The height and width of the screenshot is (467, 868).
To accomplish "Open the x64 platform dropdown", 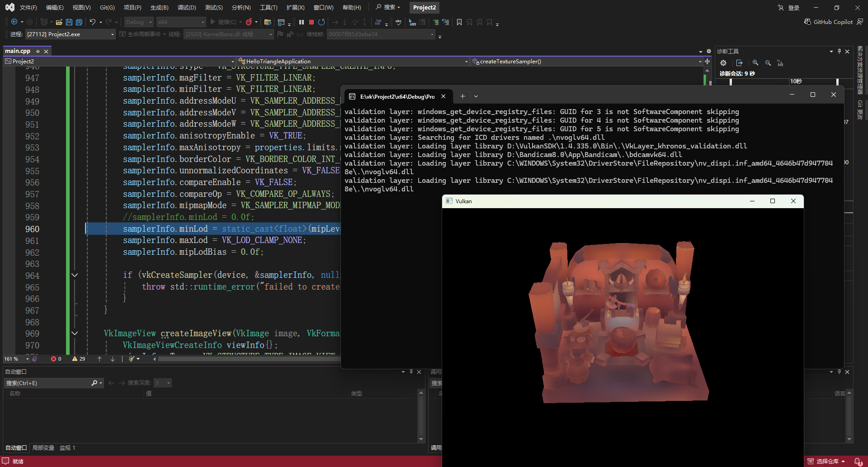I will 181,22.
